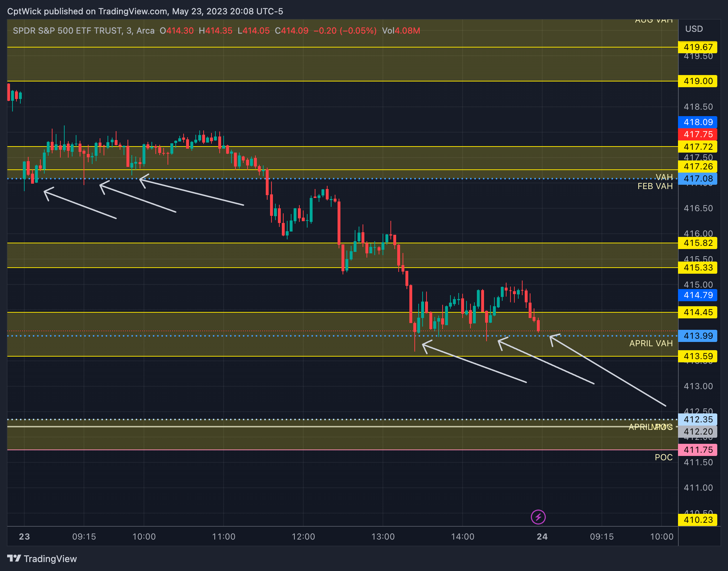This screenshot has width=728, height=571.
Task: Click the 413.99 April VAH price tag
Action: 698,336
